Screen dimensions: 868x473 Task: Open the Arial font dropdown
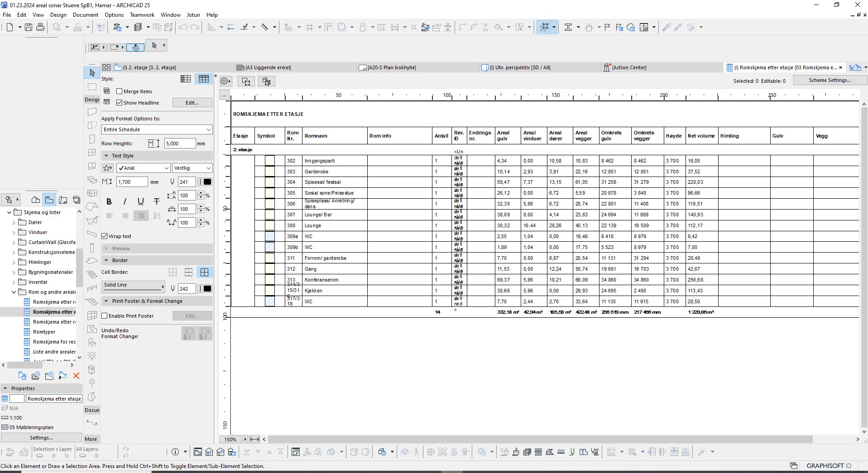(x=143, y=168)
